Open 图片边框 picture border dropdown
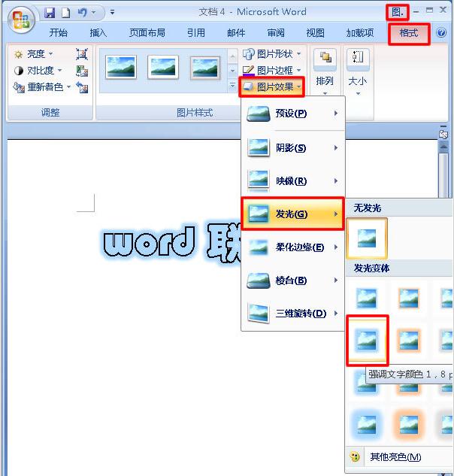 tap(272, 71)
